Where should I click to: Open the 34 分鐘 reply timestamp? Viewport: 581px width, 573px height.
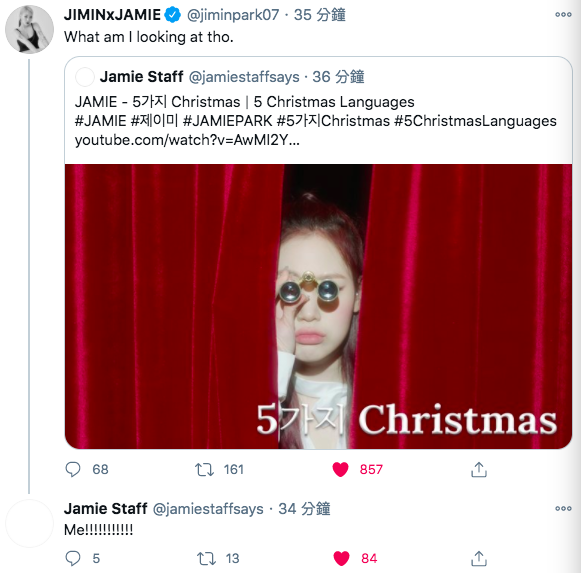pos(304,509)
